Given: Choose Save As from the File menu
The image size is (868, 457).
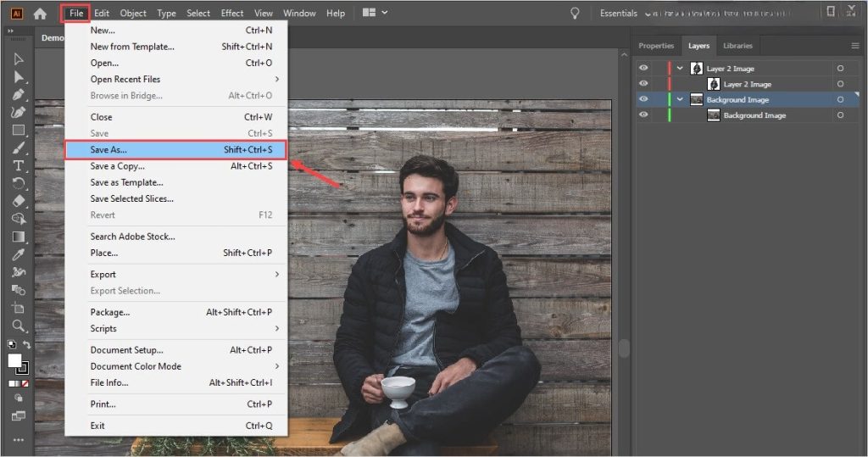Looking at the screenshot, I should [176, 150].
